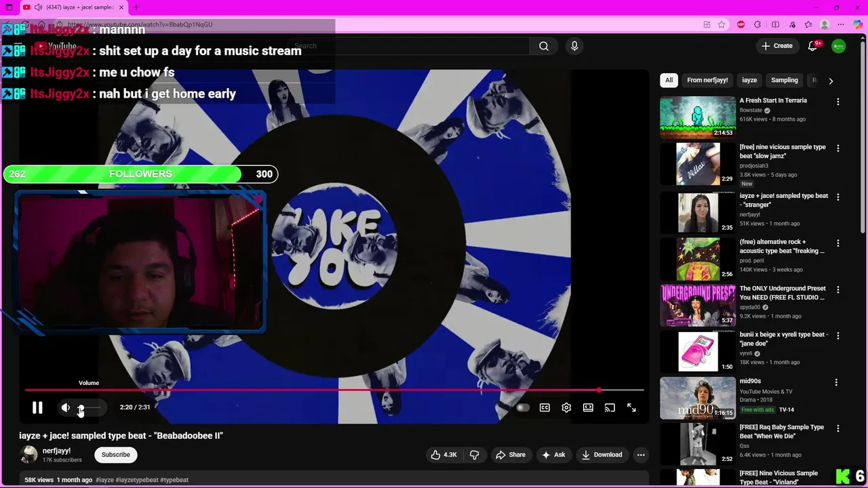Open nine vicious slow jamz thumbnail
868x488 pixels.
pyautogui.click(x=698, y=163)
